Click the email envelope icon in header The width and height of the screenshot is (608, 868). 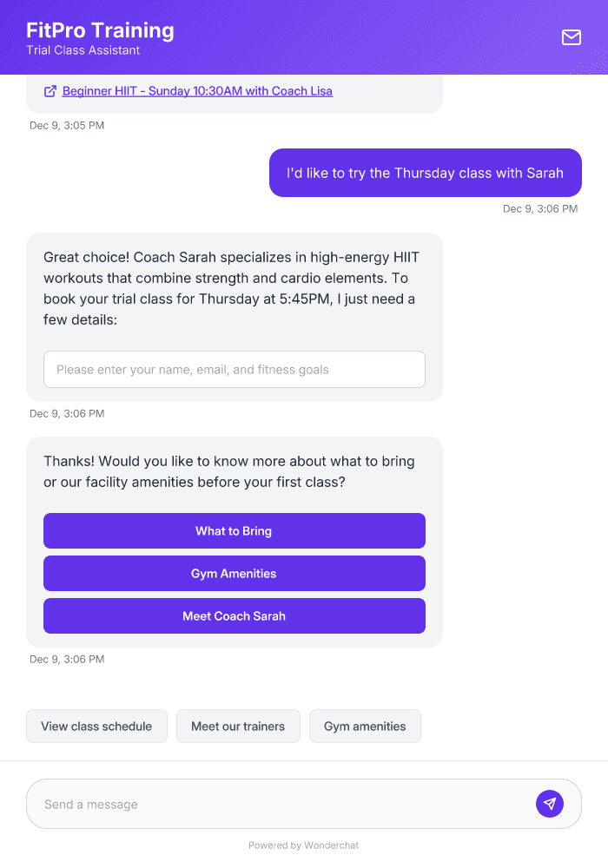click(x=571, y=37)
